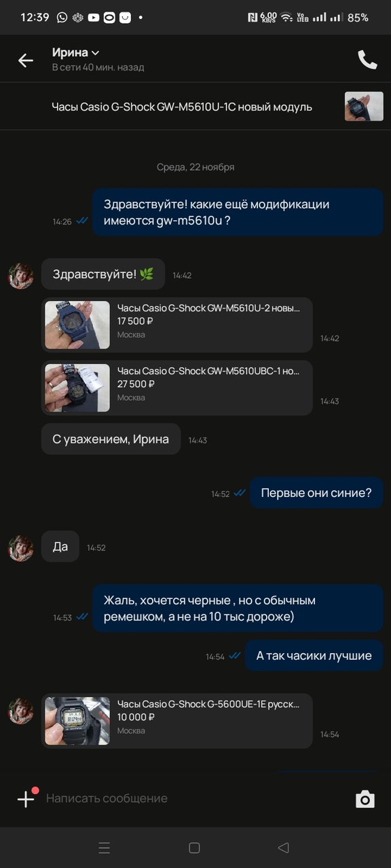This screenshot has height=868, width=391.
Task: Open the camera icon to send photo
Action: click(365, 799)
